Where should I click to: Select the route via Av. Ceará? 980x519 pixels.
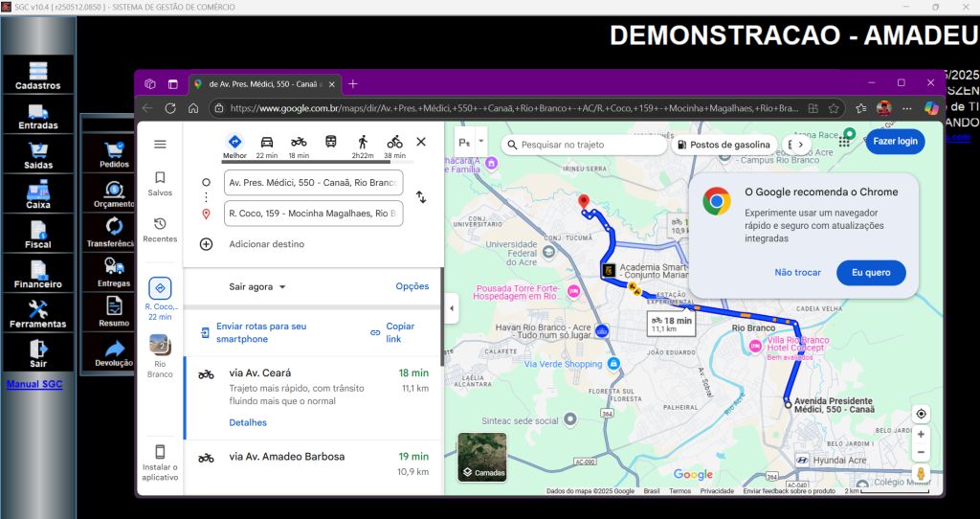point(313,398)
